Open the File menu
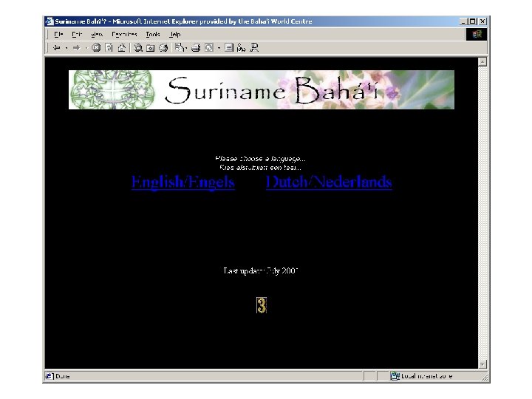The width and height of the screenshot is (532, 399). (x=58, y=34)
